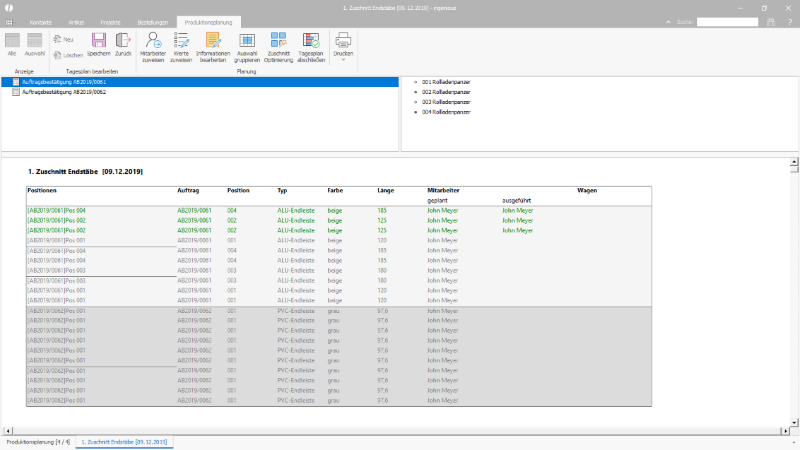Click the ausgeführt sub-header
800x450 pixels.
coord(516,201)
